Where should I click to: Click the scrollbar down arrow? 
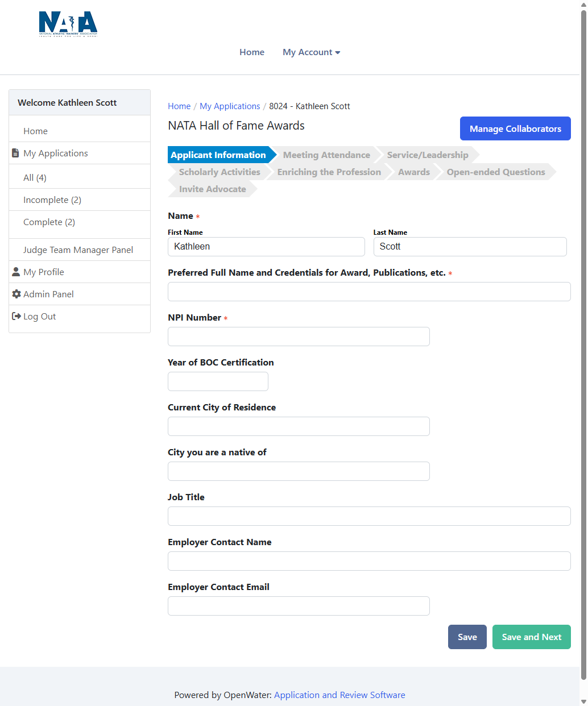pyautogui.click(x=583, y=701)
